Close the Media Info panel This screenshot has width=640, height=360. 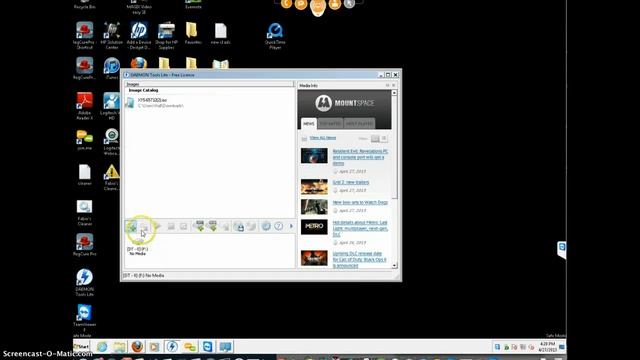[393, 85]
